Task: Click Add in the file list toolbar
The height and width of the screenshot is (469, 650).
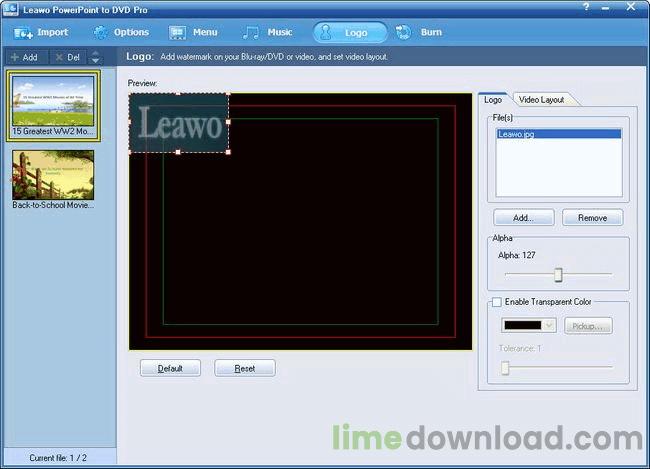Action: (x=24, y=57)
